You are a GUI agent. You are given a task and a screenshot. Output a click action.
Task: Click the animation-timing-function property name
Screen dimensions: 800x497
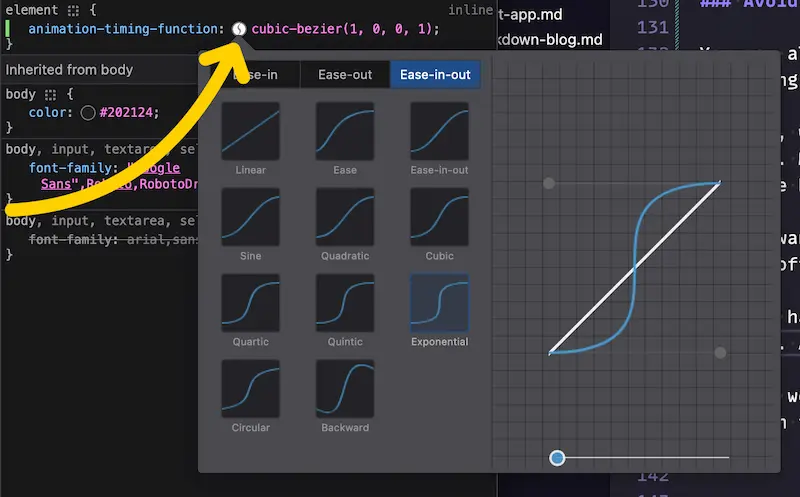click(x=123, y=29)
